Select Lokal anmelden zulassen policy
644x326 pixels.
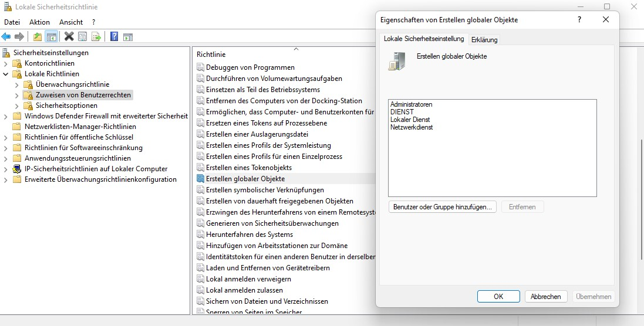click(x=244, y=290)
